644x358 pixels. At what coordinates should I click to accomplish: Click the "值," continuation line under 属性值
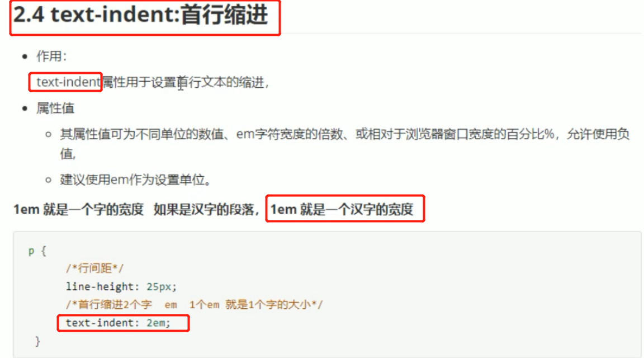pos(68,154)
